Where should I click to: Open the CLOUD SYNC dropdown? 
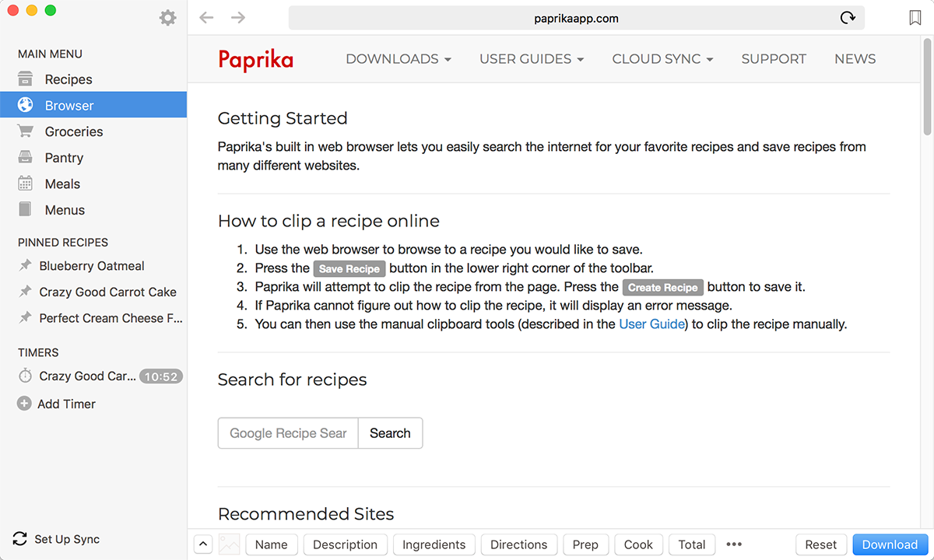click(662, 58)
